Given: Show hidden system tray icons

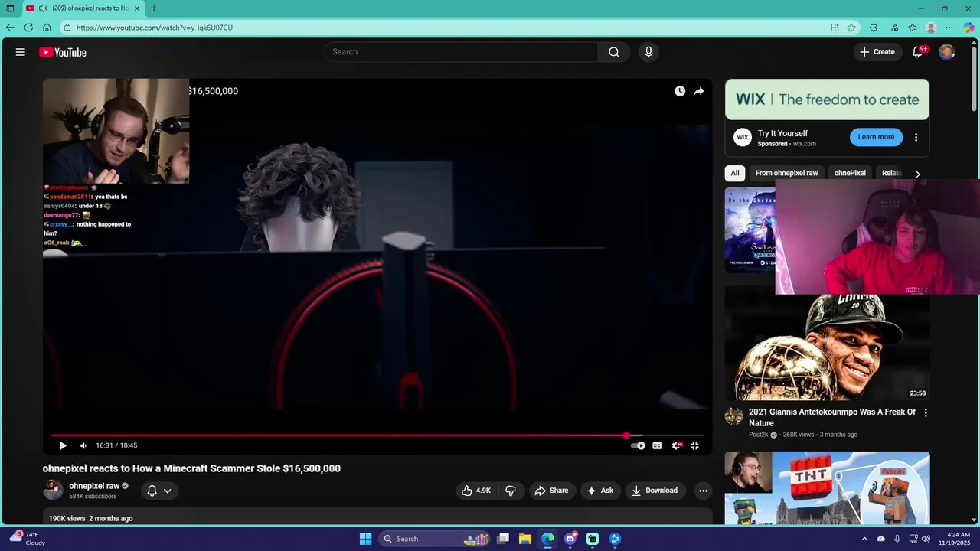Looking at the screenshot, I should click(864, 539).
